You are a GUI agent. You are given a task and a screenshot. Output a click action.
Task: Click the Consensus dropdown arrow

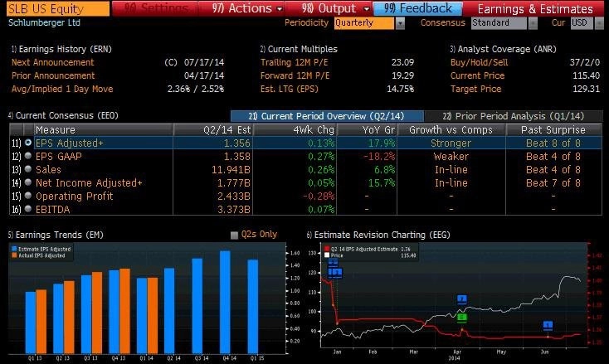(x=533, y=23)
